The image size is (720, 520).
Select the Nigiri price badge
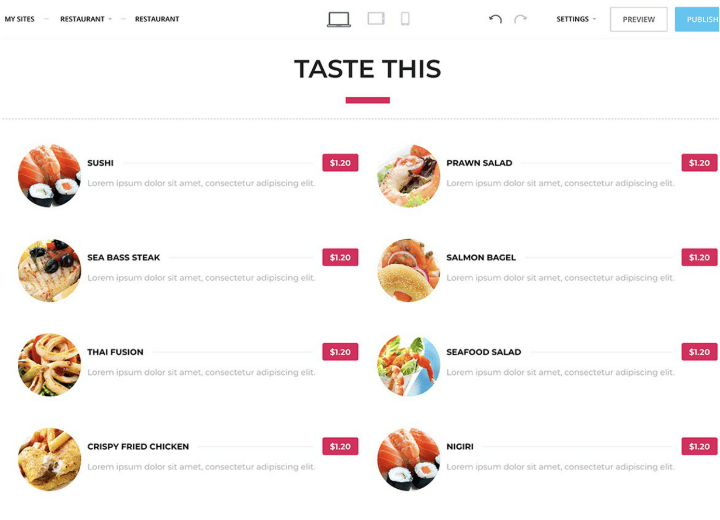coord(699,447)
